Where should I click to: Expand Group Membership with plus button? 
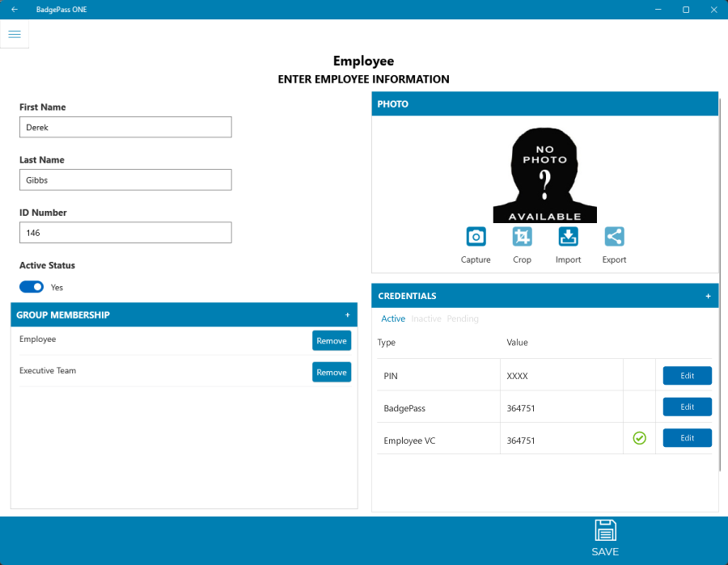[x=348, y=315]
